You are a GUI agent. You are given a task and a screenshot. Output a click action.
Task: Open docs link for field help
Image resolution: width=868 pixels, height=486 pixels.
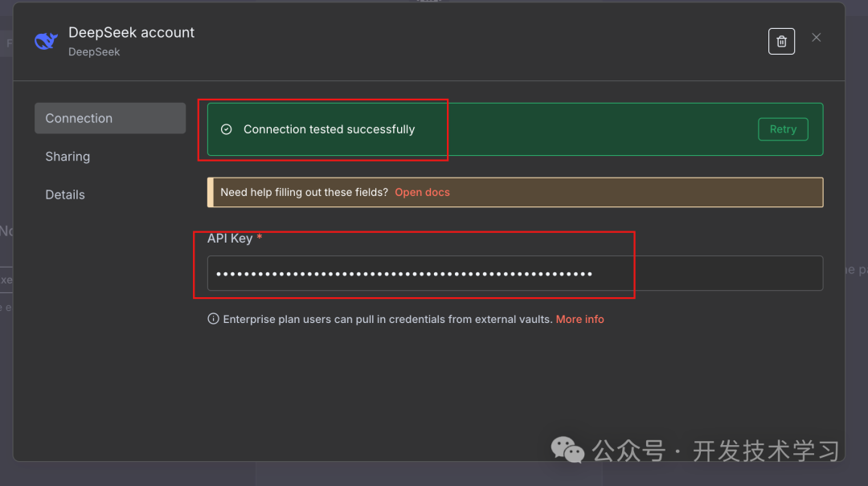click(422, 193)
